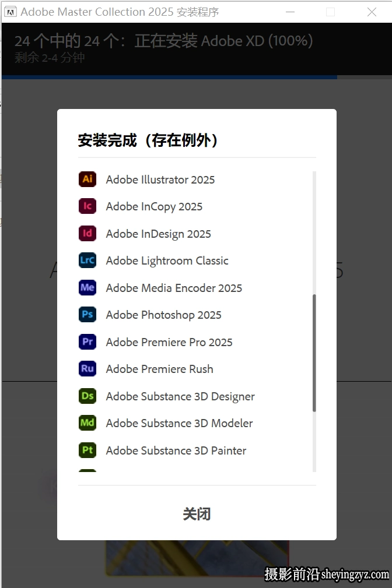
Task: Click the installing Adobe XD (100%) status text
Action: pyautogui.click(x=164, y=41)
